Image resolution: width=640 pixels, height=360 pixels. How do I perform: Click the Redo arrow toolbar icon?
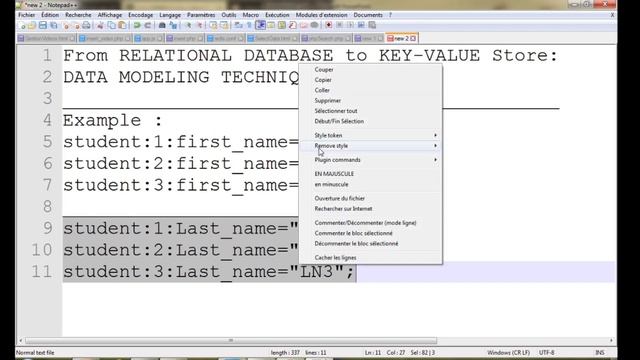(x=148, y=25)
